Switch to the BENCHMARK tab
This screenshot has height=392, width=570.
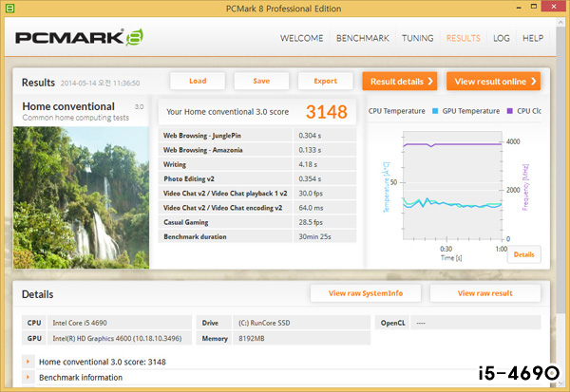click(x=363, y=38)
